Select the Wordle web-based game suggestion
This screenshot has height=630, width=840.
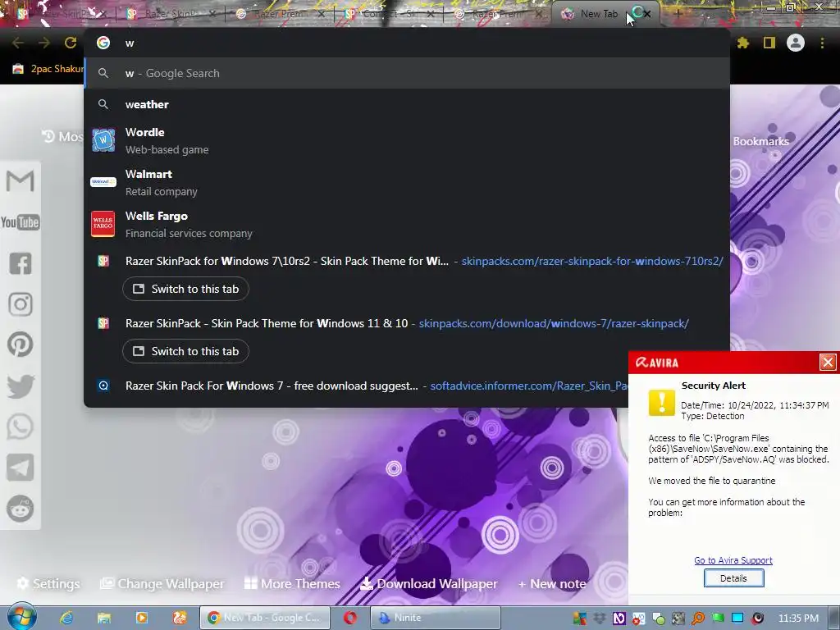coord(407,140)
